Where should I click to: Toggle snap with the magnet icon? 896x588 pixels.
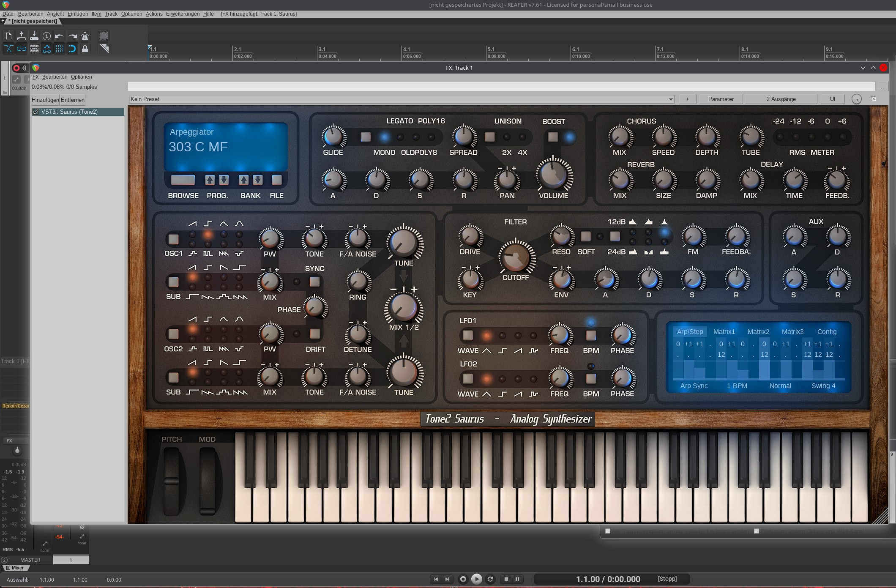(72, 49)
